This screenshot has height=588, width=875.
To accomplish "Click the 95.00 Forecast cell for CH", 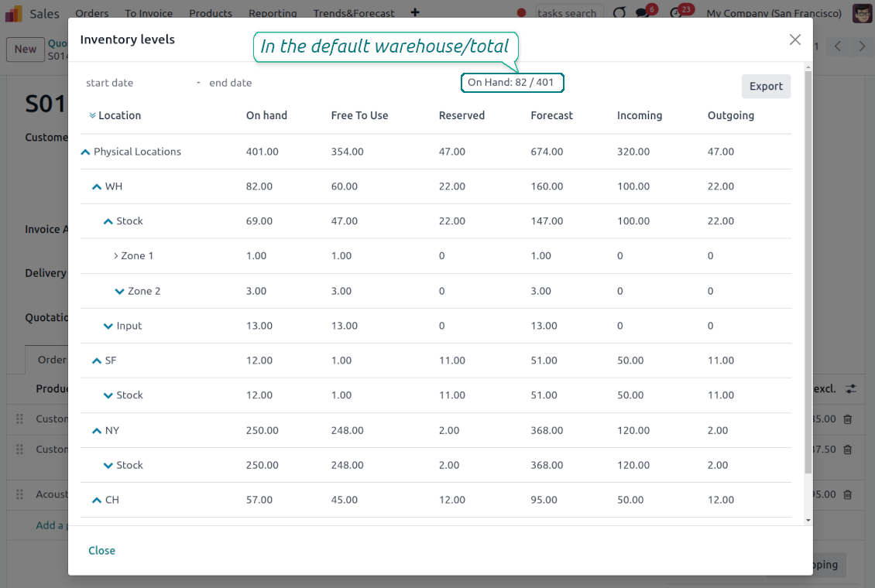I will [544, 500].
